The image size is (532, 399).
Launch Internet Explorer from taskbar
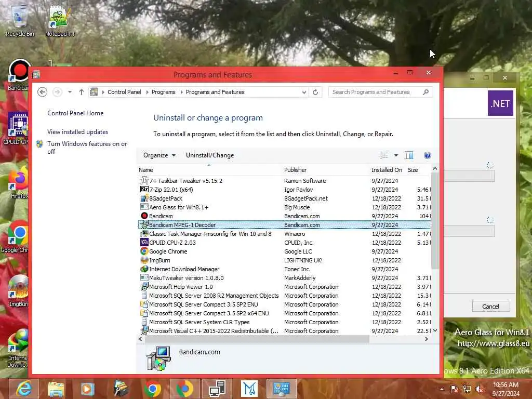(x=24, y=389)
